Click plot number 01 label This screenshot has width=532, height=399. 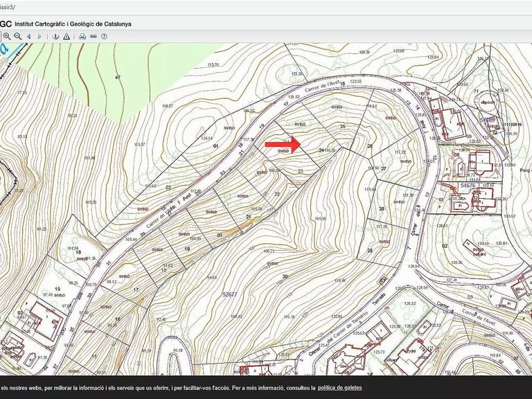point(215,146)
